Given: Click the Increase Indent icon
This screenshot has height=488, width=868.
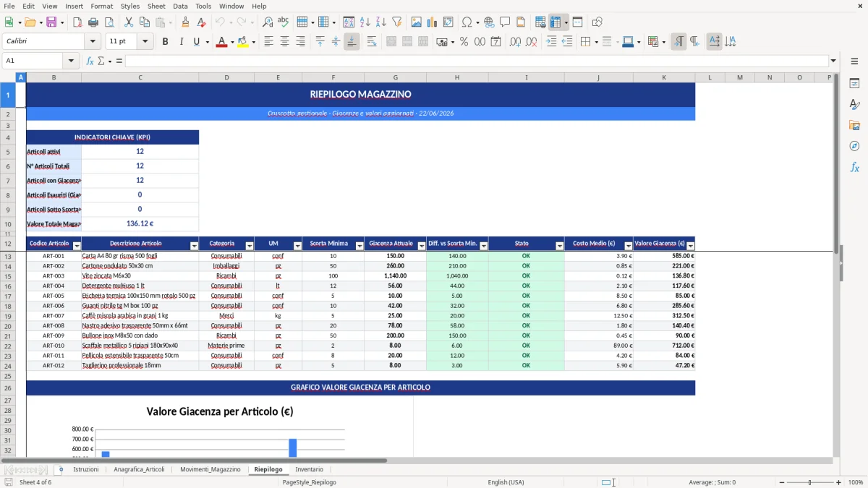Looking at the screenshot, I should coord(552,42).
